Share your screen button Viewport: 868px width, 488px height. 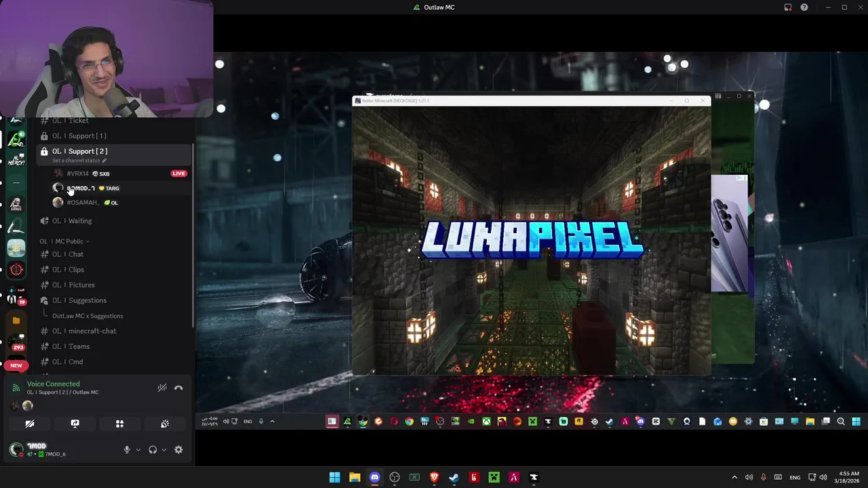pyautogui.click(x=75, y=424)
